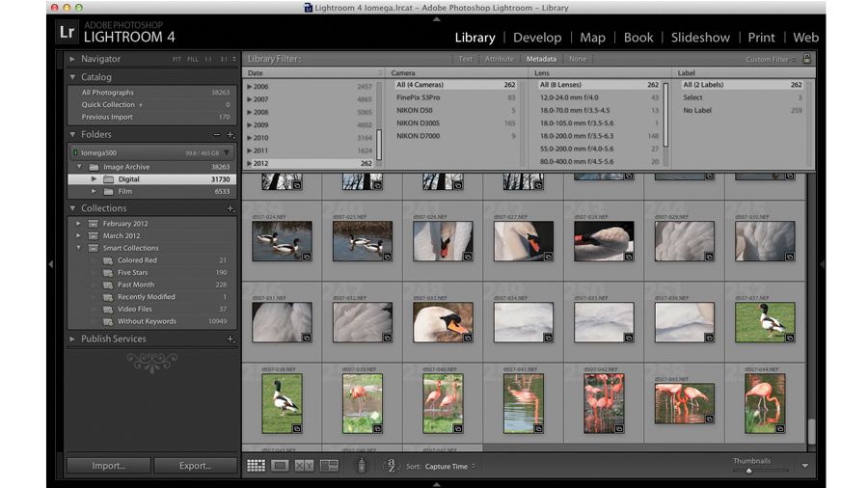Image resolution: width=868 pixels, height=488 pixels.
Task: Open the Sort Capture Time dropdown
Action: pos(450,467)
